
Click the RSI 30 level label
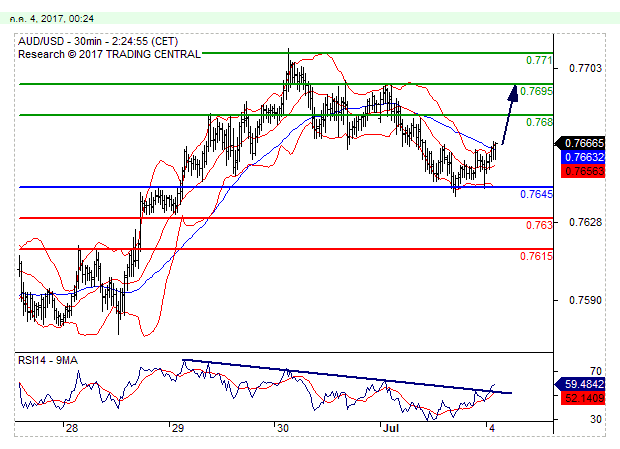595,419
